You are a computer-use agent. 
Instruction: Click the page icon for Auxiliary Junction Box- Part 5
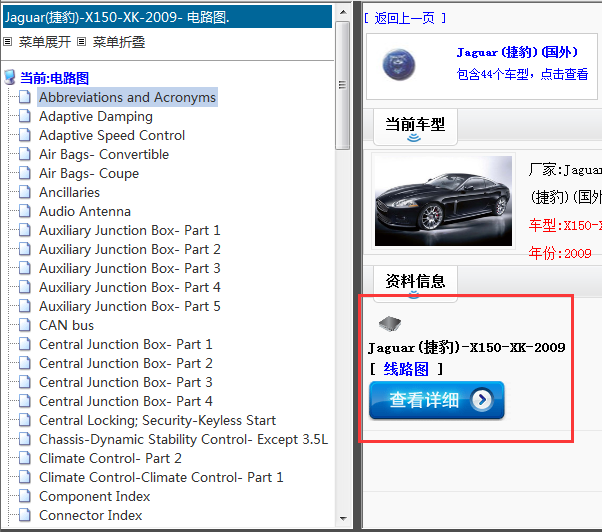[25, 306]
